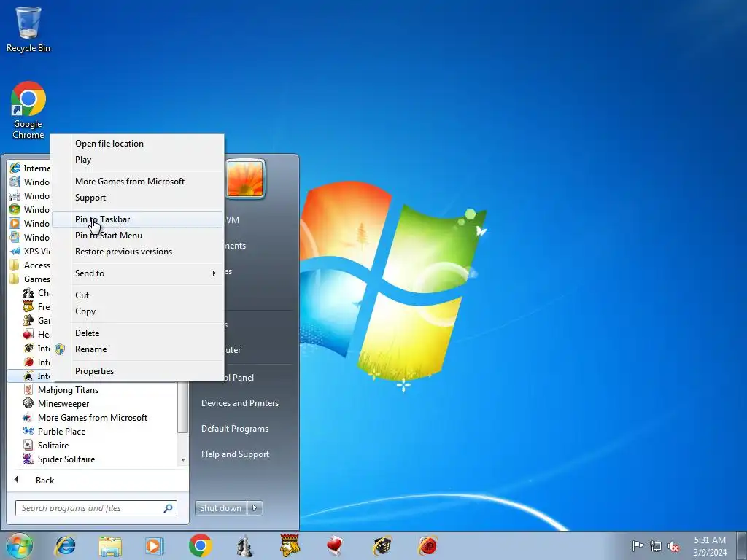Launch Chess Titans from the taskbar
The image size is (747, 560).
point(245,545)
